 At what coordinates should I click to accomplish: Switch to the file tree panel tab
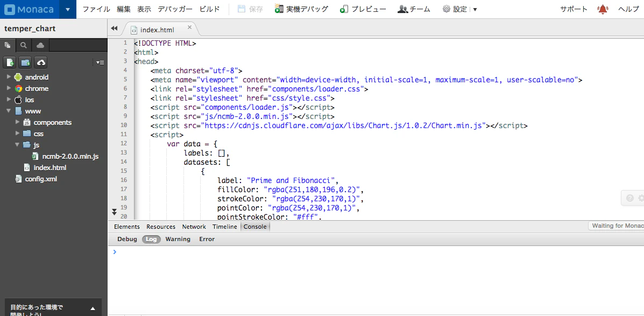[8, 45]
